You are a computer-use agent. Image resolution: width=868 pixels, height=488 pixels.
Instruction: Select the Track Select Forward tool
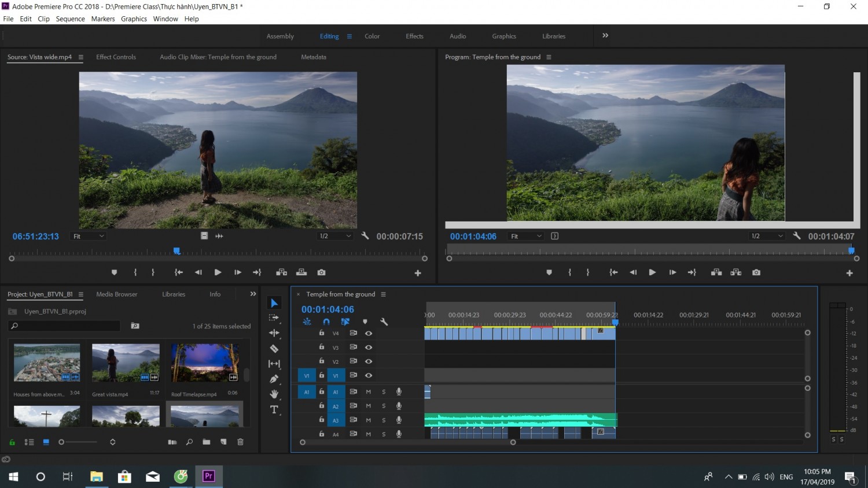274,318
